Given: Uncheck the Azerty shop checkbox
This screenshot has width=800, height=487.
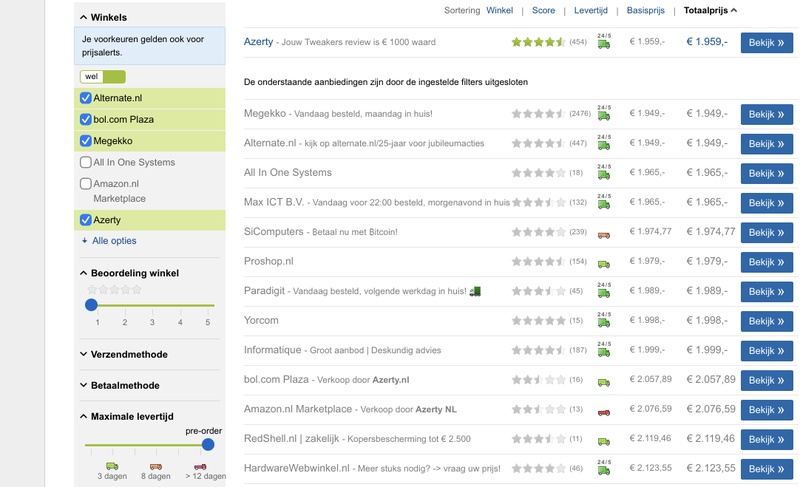Looking at the screenshot, I should point(86,220).
